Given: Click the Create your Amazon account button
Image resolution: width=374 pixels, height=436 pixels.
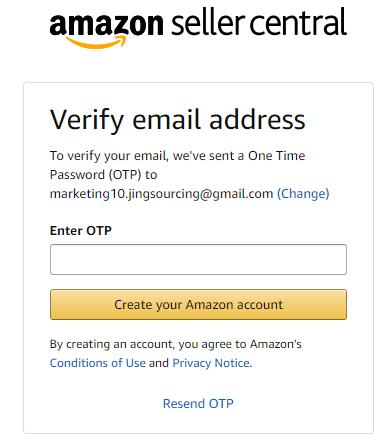Looking at the screenshot, I should click(x=198, y=304).
